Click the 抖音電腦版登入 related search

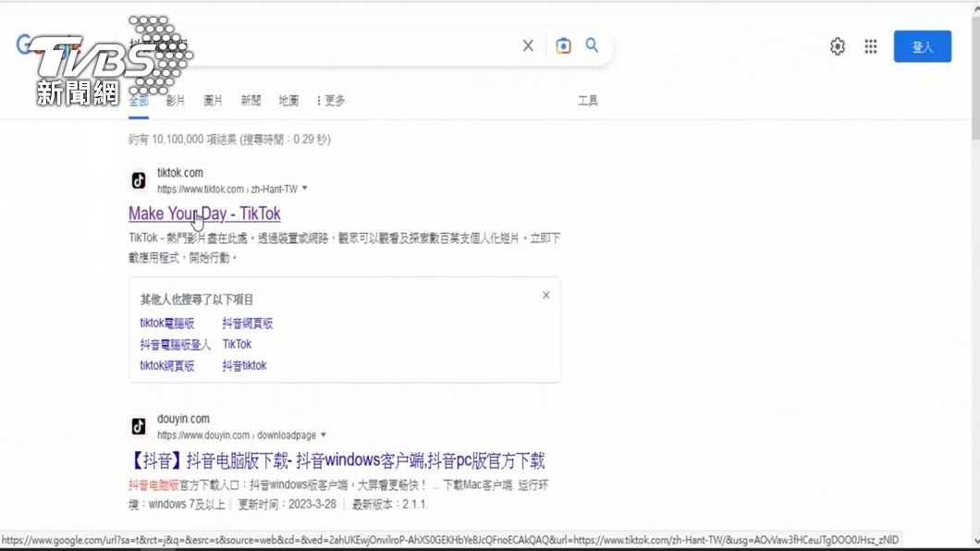pos(175,344)
